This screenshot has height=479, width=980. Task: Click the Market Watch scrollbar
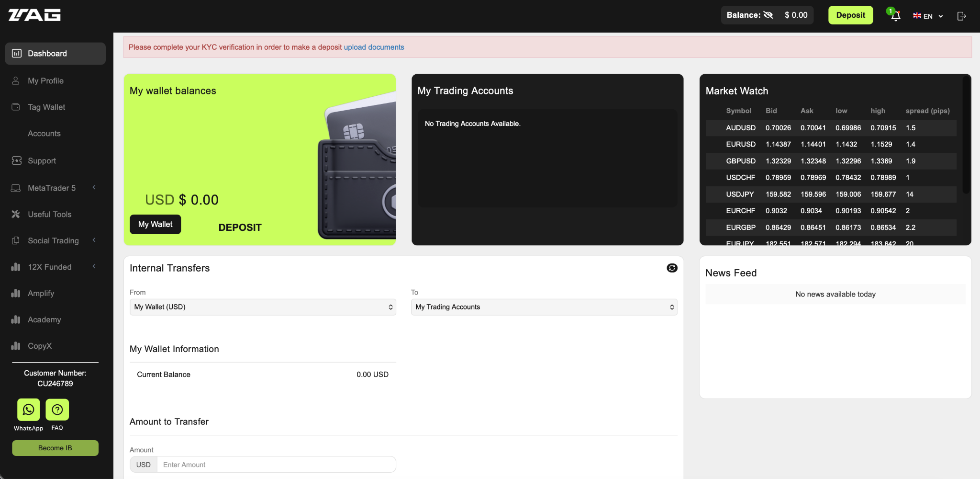tap(966, 135)
